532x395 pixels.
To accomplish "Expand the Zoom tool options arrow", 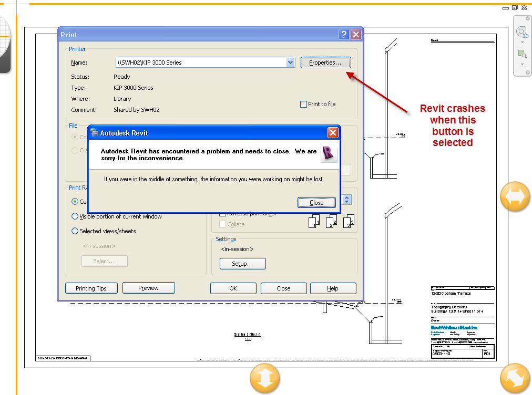I will [521, 63].
